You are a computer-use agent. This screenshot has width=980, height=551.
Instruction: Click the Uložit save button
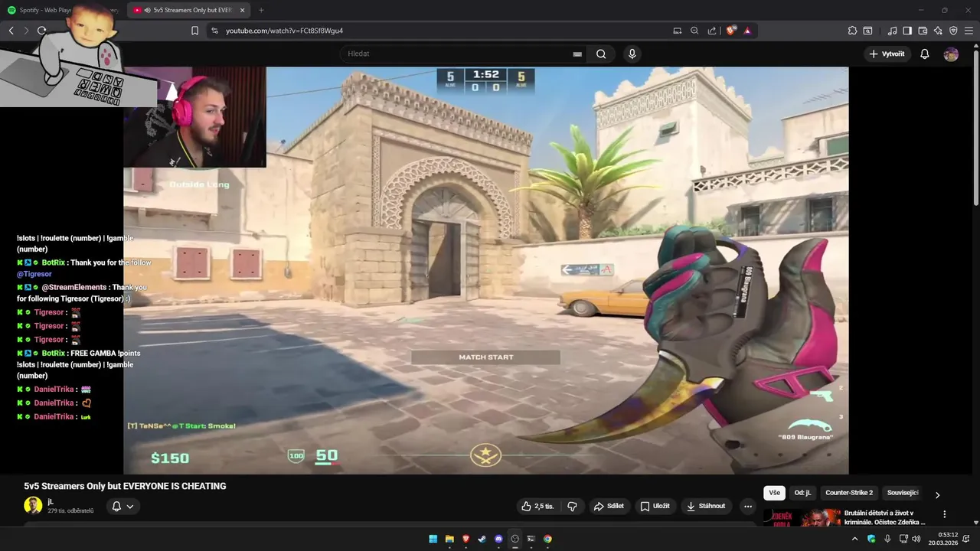coord(655,506)
